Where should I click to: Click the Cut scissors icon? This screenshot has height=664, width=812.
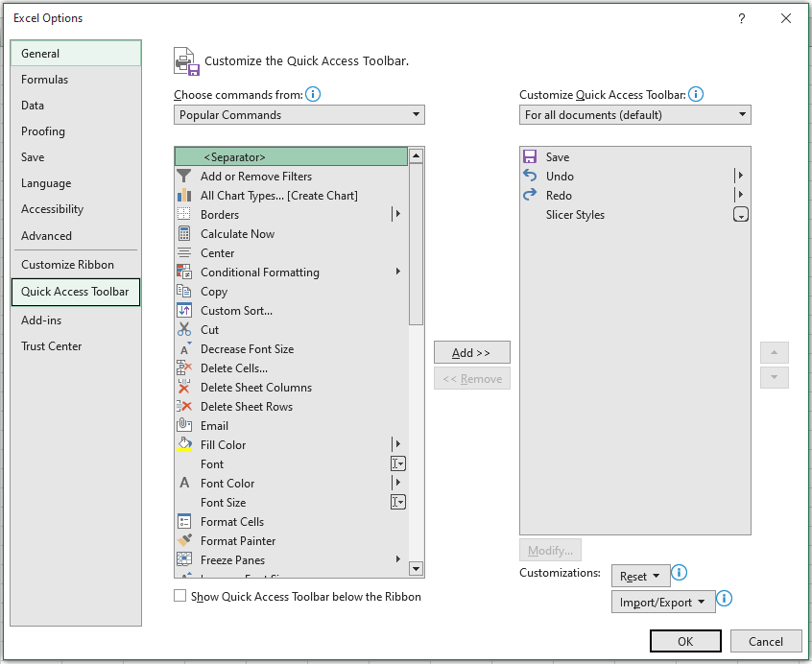(184, 329)
